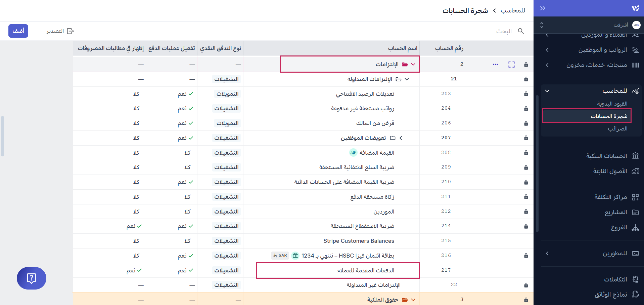The width and height of the screenshot is (644, 305).
Task: Click the القيمة المضافة account badge icon
Action: [x=353, y=153]
